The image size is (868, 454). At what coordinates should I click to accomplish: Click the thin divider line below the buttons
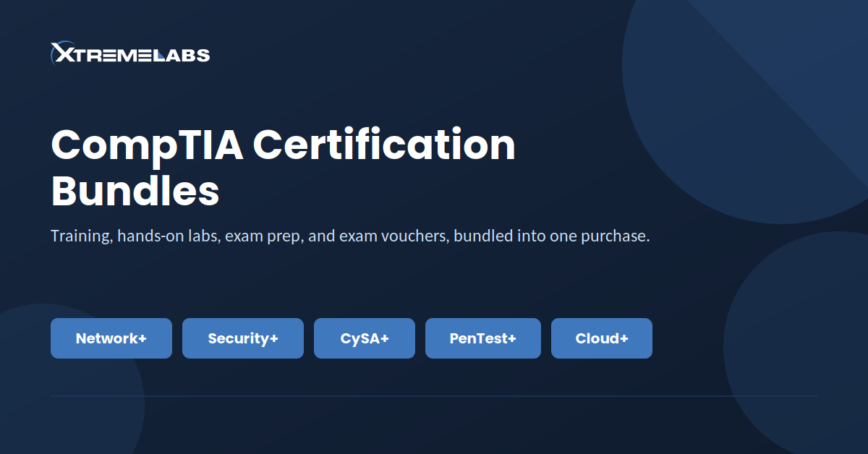coord(434,396)
